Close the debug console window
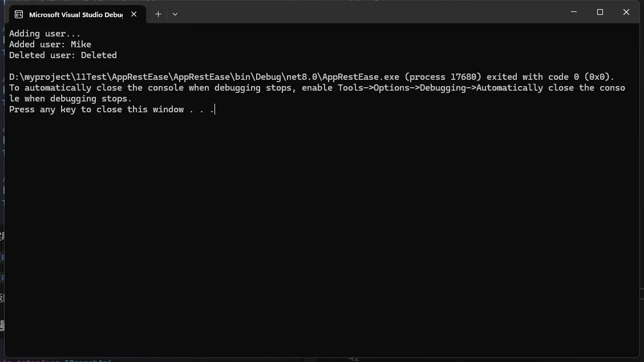The width and height of the screenshot is (644, 362). coord(626,12)
